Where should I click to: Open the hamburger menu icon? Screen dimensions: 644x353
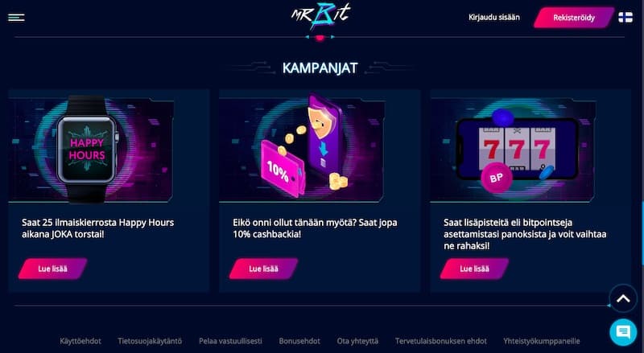point(16,17)
